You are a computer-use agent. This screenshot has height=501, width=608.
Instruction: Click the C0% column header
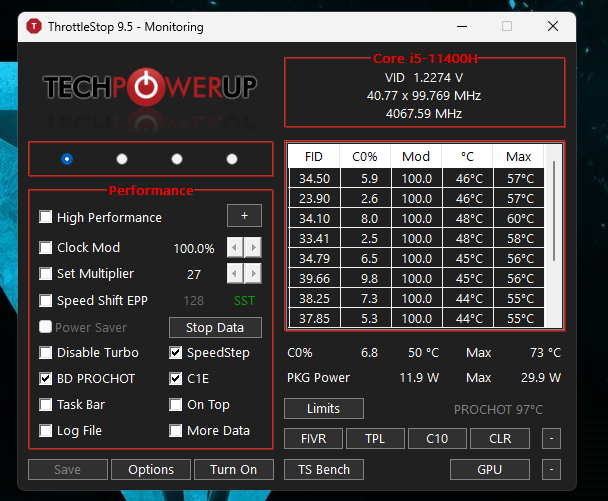click(x=365, y=156)
